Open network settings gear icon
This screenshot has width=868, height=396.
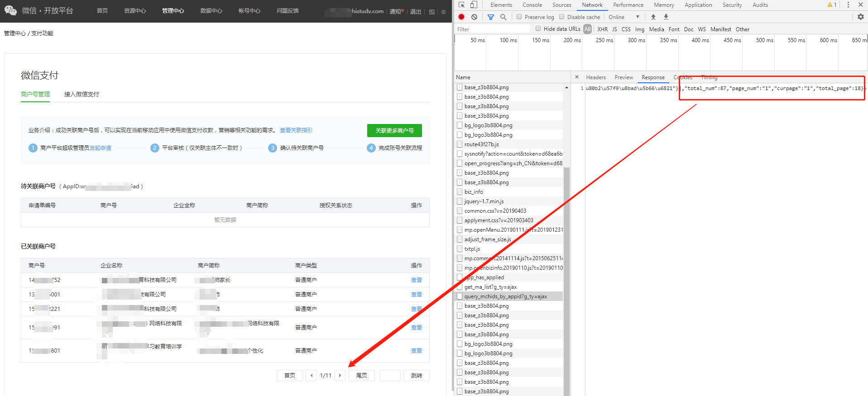click(x=861, y=17)
